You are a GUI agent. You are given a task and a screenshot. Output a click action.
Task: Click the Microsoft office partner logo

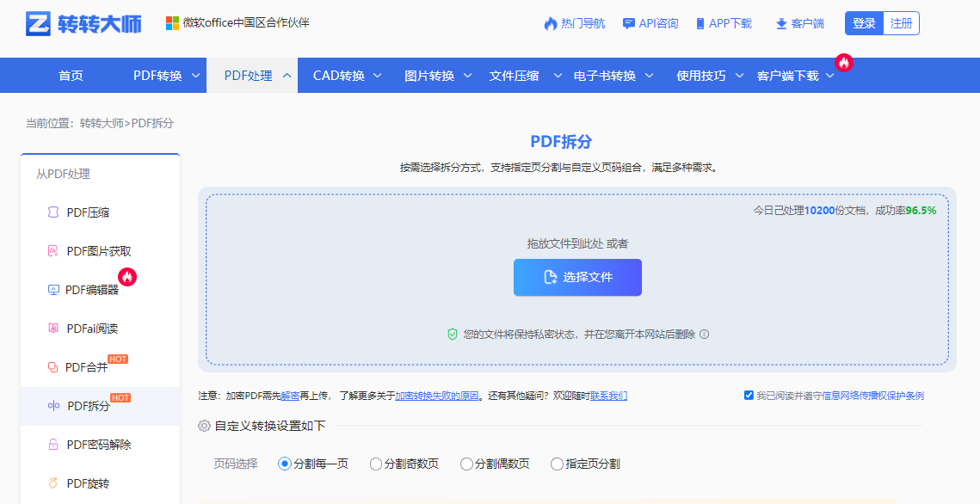point(172,23)
